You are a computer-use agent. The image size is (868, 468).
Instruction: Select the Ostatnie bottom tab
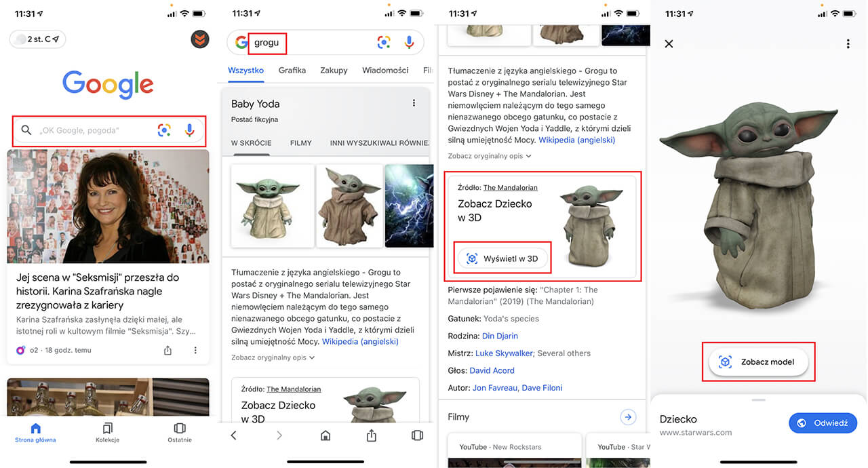tap(180, 433)
